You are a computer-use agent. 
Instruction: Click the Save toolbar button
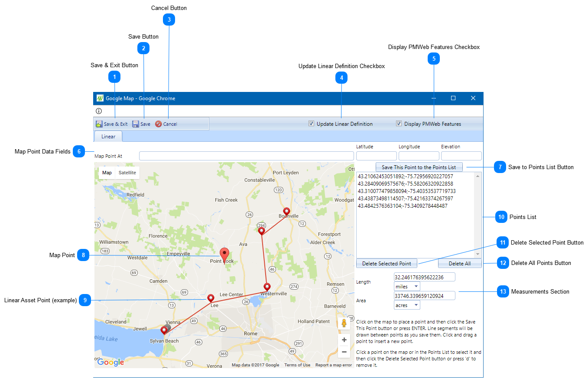pyautogui.click(x=141, y=124)
